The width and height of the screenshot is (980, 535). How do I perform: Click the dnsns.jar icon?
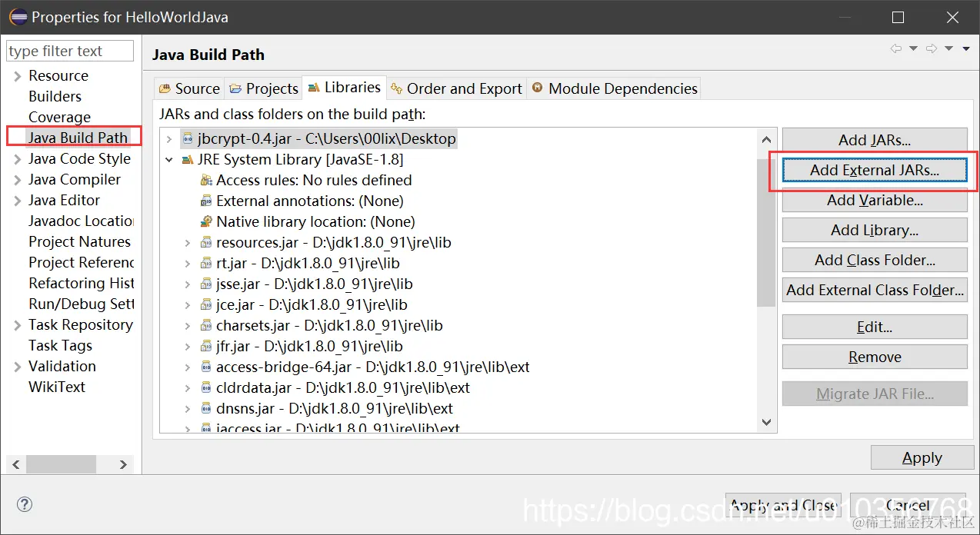point(206,409)
